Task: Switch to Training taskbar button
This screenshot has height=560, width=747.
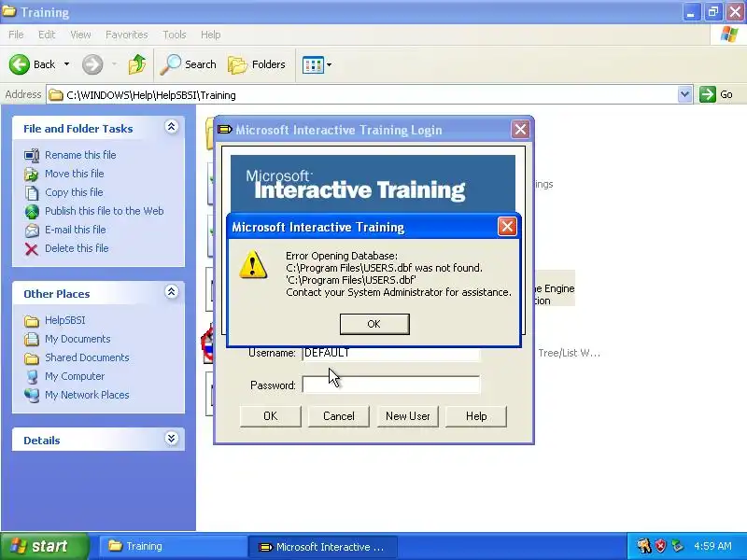Action: tap(172, 546)
